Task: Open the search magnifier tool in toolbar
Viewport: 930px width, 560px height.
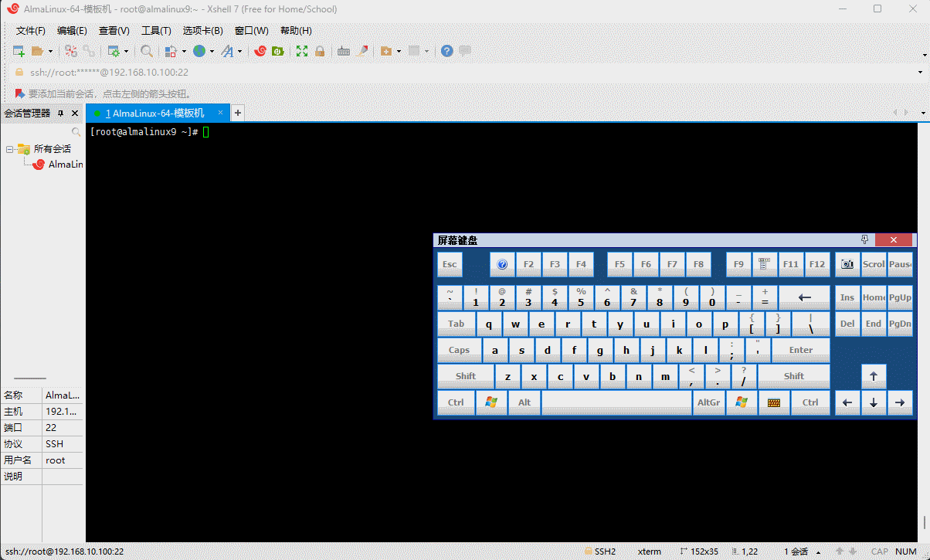Action: (x=146, y=51)
